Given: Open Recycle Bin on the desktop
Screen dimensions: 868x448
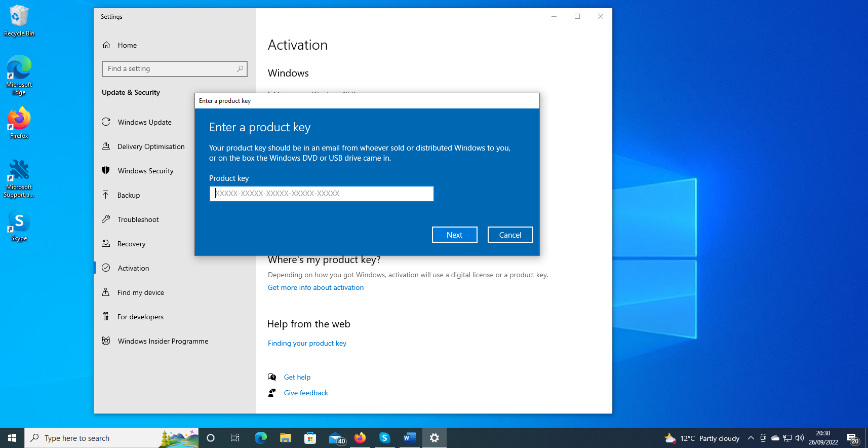Looking at the screenshot, I should point(19,21).
